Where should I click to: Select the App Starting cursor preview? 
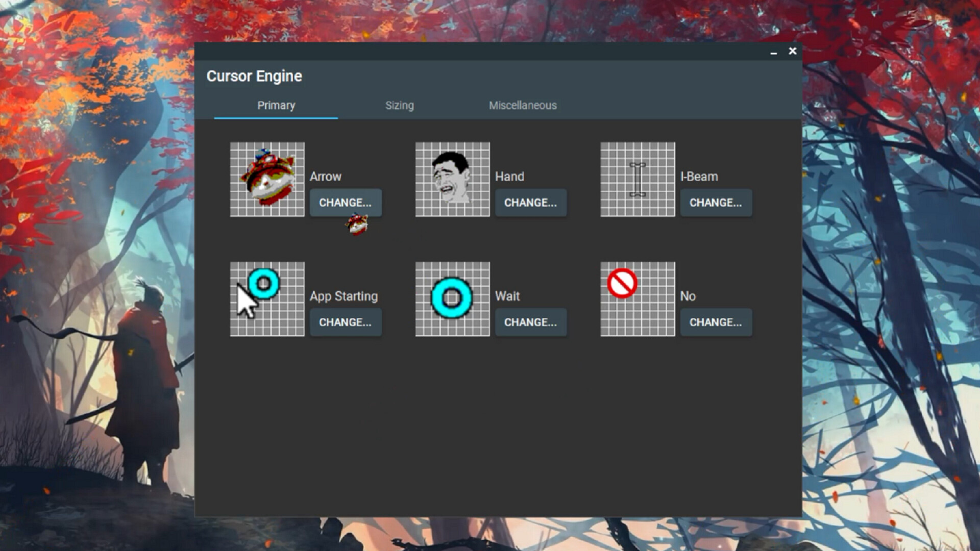point(267,299)
